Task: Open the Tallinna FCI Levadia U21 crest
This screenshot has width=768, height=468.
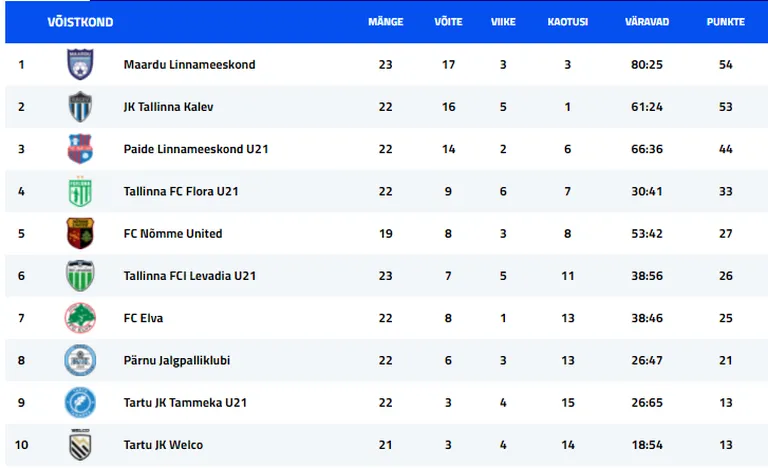Action: click(80, 275)
